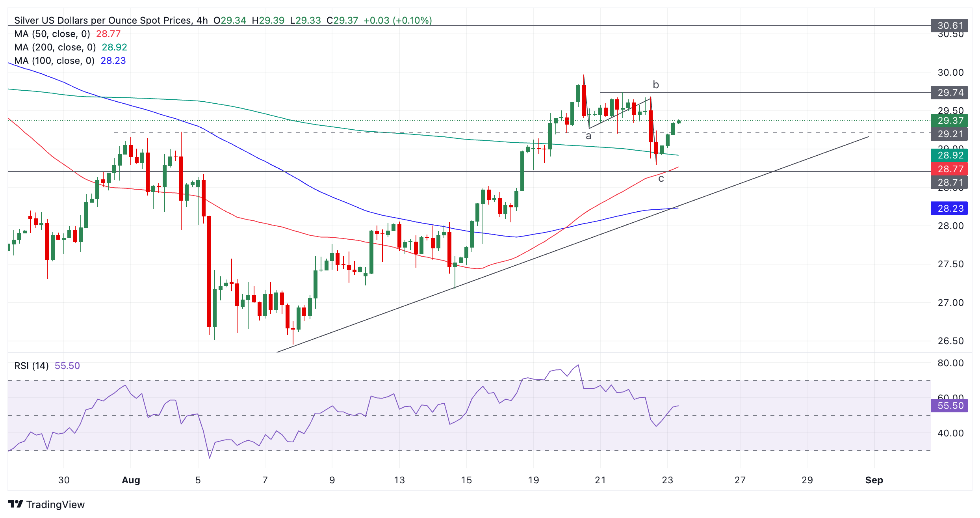Click the wave label 'a' annotation

coord(588,136)
